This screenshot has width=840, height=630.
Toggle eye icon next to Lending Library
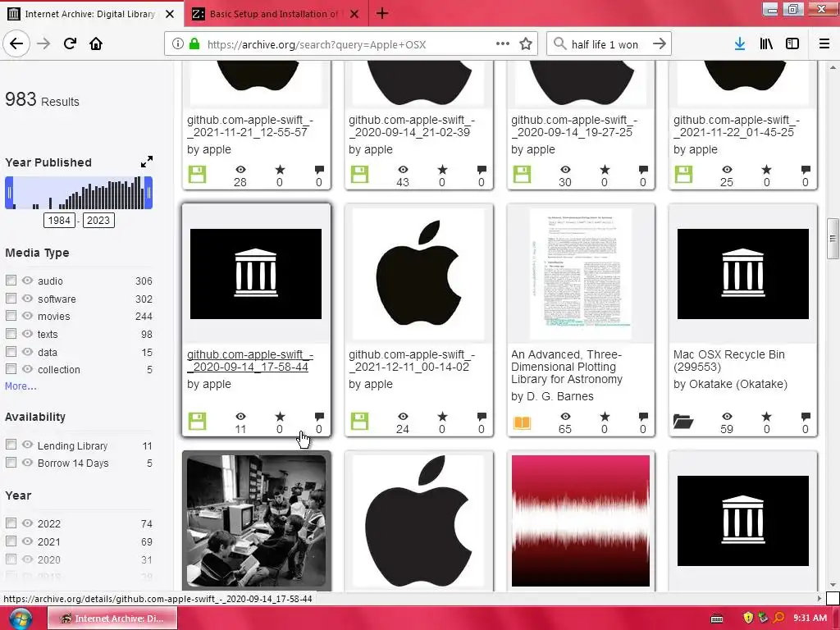(27, 444)
